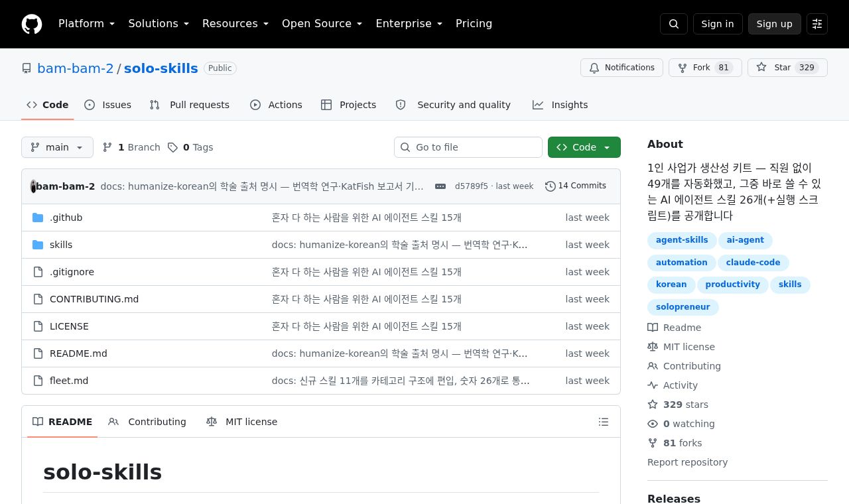Open the search magnifier button
Image resolution: width=849 pixels, height=504 pixels.
click(x=674, y=24)
